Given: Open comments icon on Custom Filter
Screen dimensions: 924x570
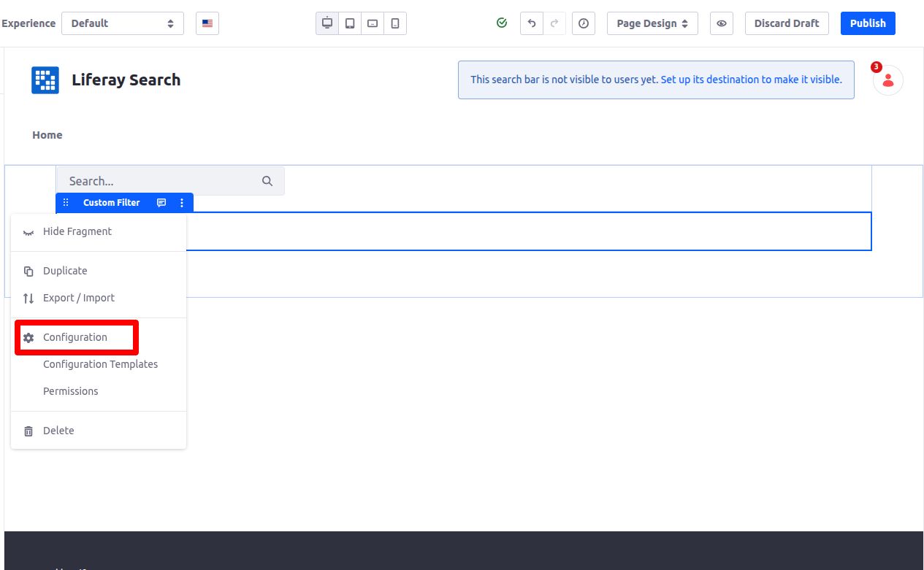Looking at the screenshot, I should pos(161,203).
